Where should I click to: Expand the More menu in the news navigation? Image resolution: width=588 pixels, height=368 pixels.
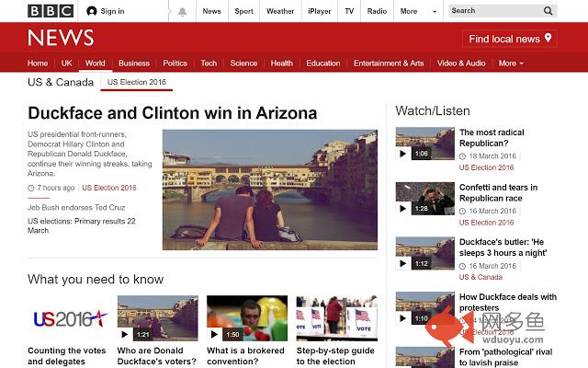point(511,63)
